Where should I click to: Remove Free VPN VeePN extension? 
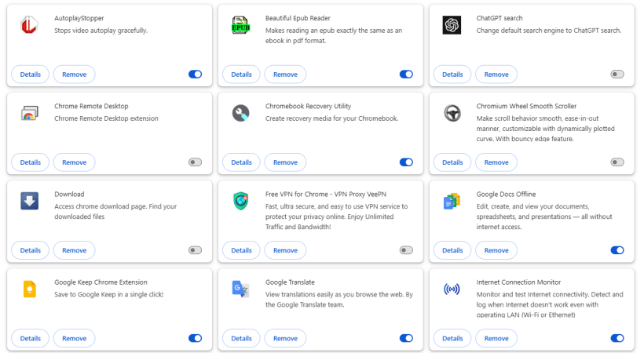click(x=285, y=250)
